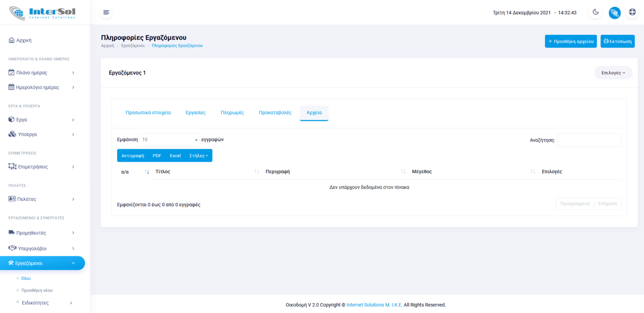Expand the Έργα sidebar menu
The height and width of the screenshot is (313, 644).
point(42,120)
